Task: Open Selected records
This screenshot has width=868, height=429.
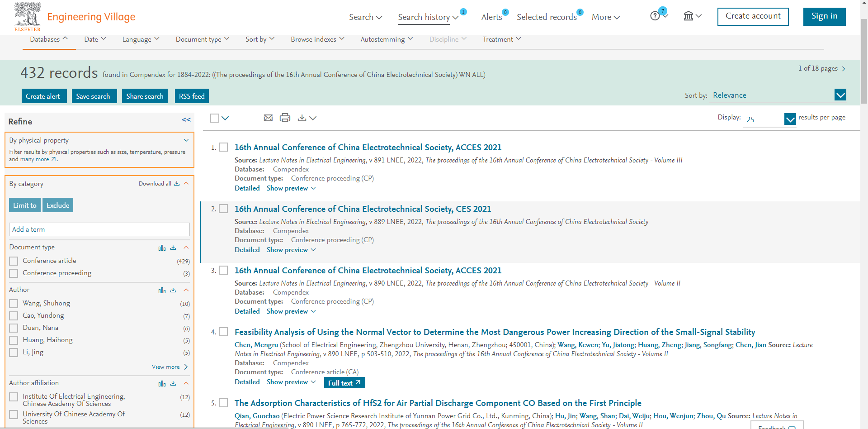Action: coord(547,17)
